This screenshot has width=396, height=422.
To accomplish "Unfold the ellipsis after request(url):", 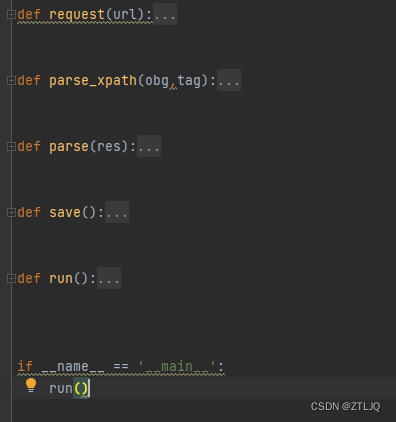I will tap(165, 14).
